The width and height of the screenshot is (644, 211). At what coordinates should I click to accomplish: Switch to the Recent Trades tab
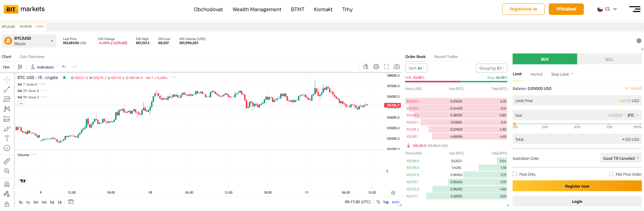(446, 57)
